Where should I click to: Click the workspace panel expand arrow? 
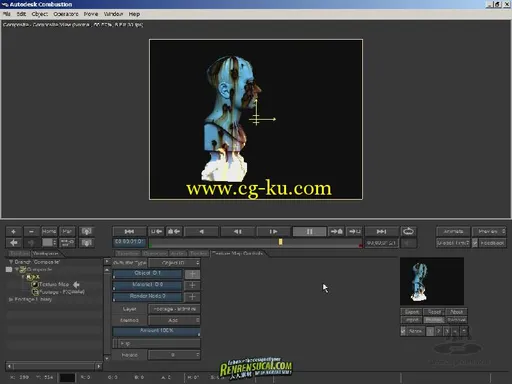[x=107, y=261]
